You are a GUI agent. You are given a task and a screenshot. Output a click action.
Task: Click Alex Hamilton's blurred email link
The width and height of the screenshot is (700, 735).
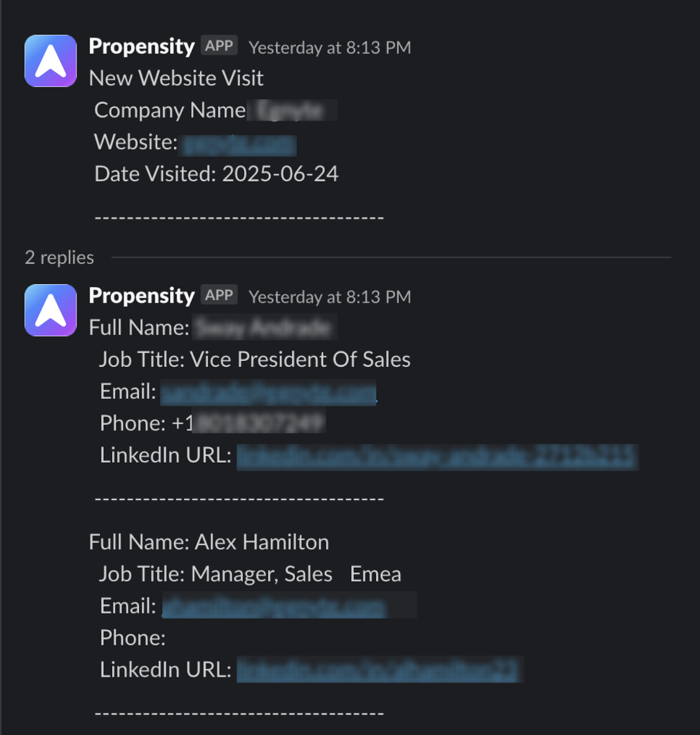pos(274,607)
